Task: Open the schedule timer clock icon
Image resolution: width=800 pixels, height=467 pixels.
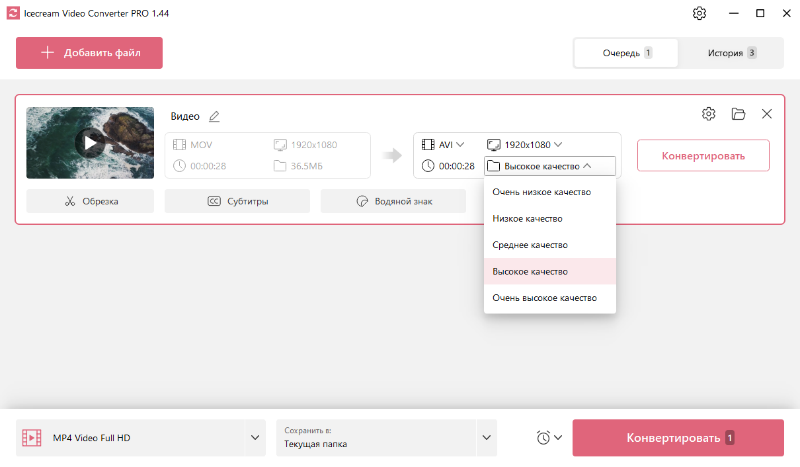Action: click(548, 438)
